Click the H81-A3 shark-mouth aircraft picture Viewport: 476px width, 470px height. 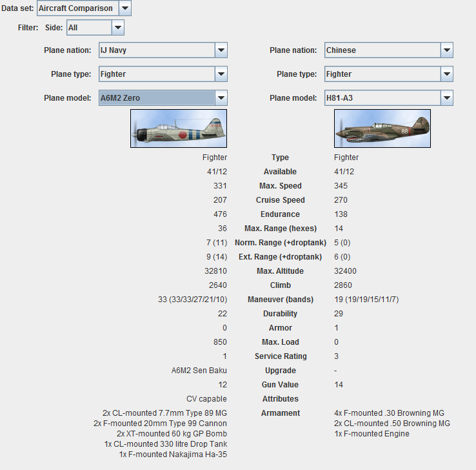tap(382, 128)
